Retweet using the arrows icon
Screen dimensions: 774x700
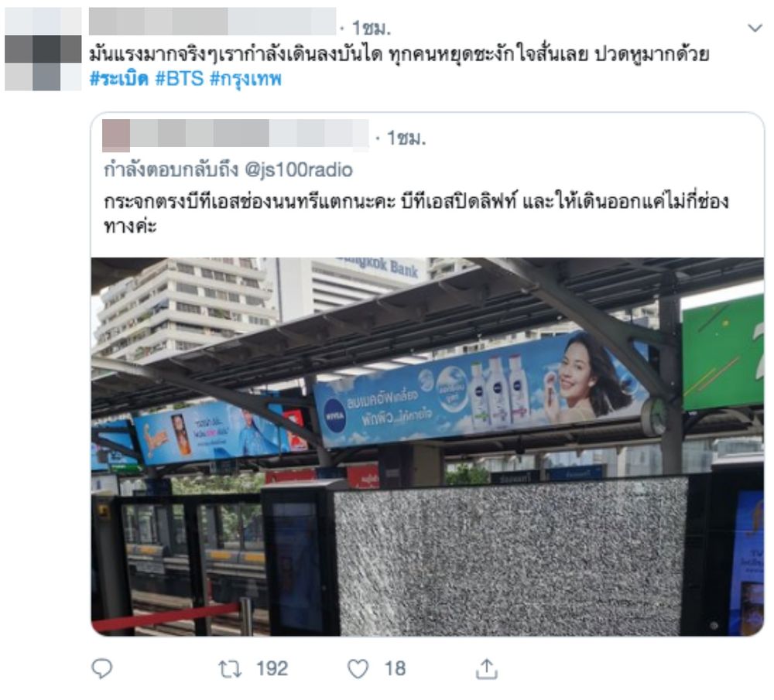point(230,669)
